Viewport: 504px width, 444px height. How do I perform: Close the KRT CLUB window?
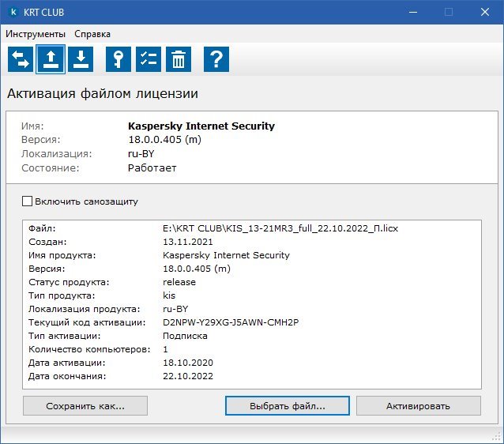[x=485, y=12]
